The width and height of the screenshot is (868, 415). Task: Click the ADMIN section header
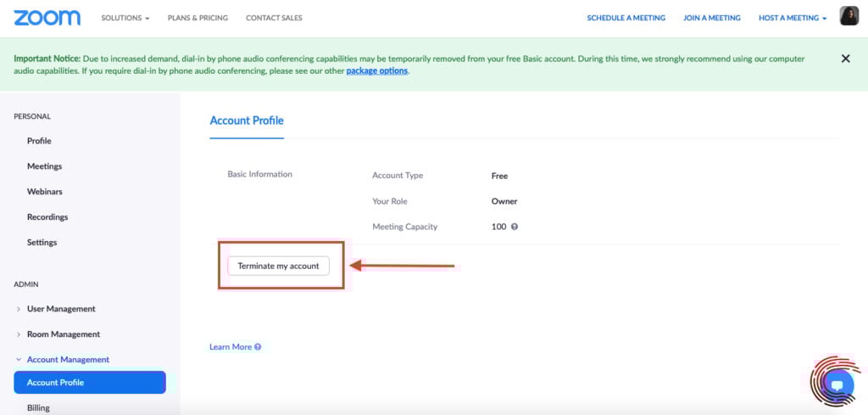point(26,284)
